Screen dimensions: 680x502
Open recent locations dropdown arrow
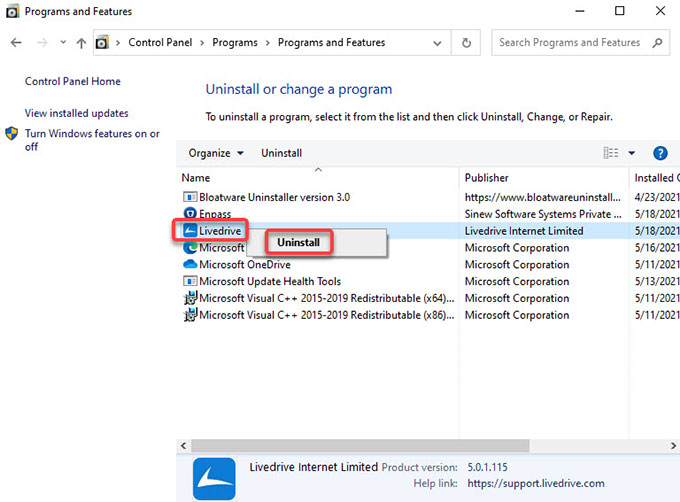click(x=63, y=42)
